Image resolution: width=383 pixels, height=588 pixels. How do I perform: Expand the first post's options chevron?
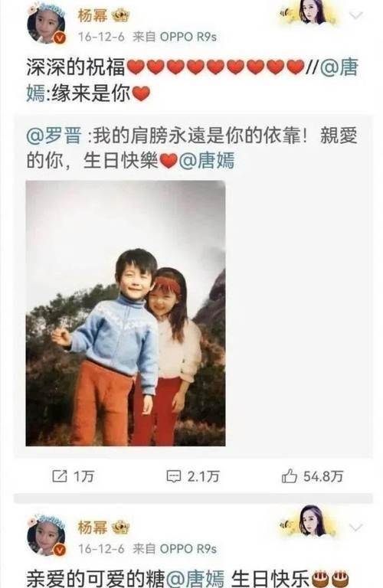point(355,16)
